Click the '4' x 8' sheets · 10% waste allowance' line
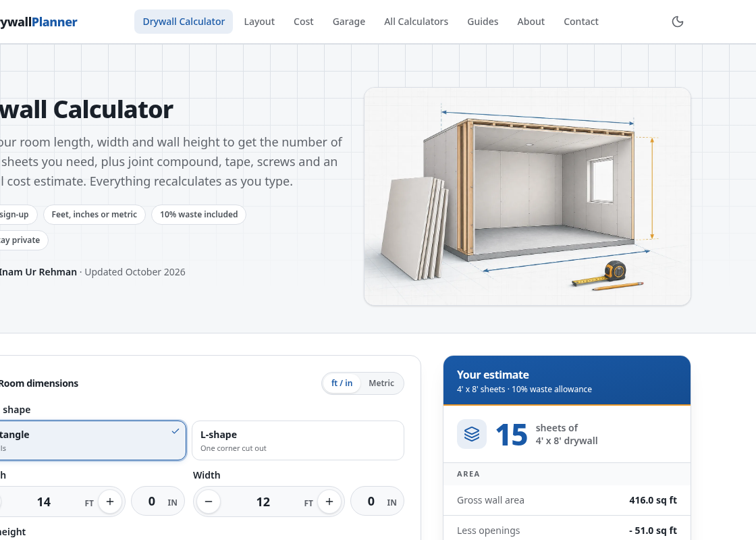The height and width of the screenshot is (540, 756). pos(524,389)
